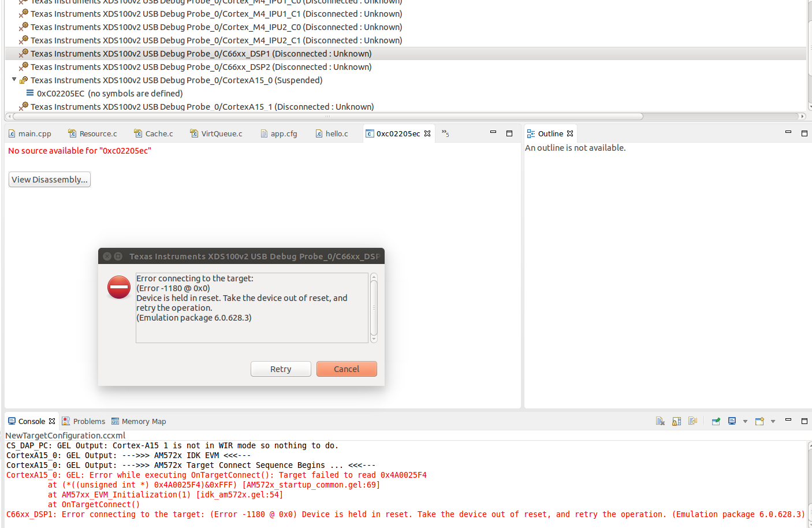Image resolution: width=812 pixels, height=528 pixels.
Task: Switch to the VirtQueue.c editor tab
Action: (217, 133)
